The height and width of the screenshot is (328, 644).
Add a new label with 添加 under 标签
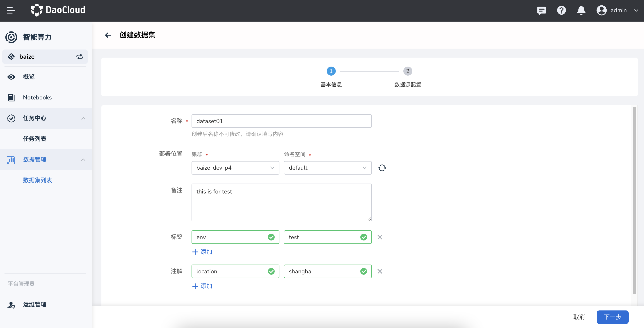pos(202,252)
